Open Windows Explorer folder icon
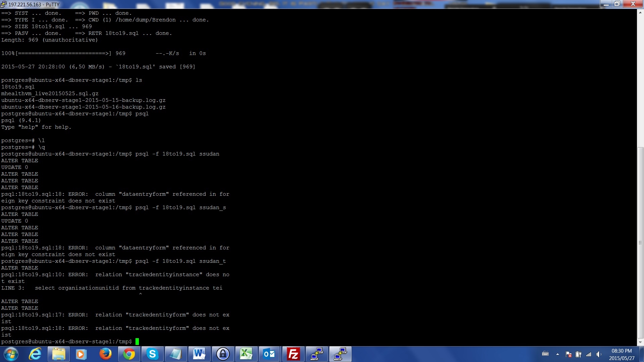The width and height of the screenshot is (644, 362). pyautogui.click(x=58, y=354)
